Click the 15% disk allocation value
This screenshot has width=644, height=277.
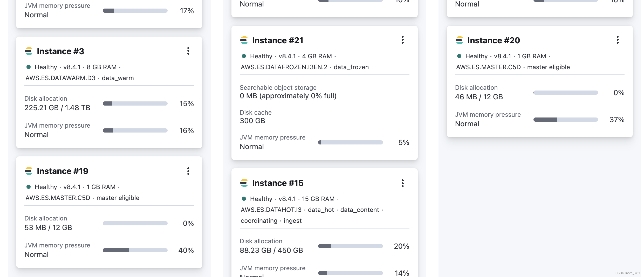pyautogui.click(x=187, y=104)
